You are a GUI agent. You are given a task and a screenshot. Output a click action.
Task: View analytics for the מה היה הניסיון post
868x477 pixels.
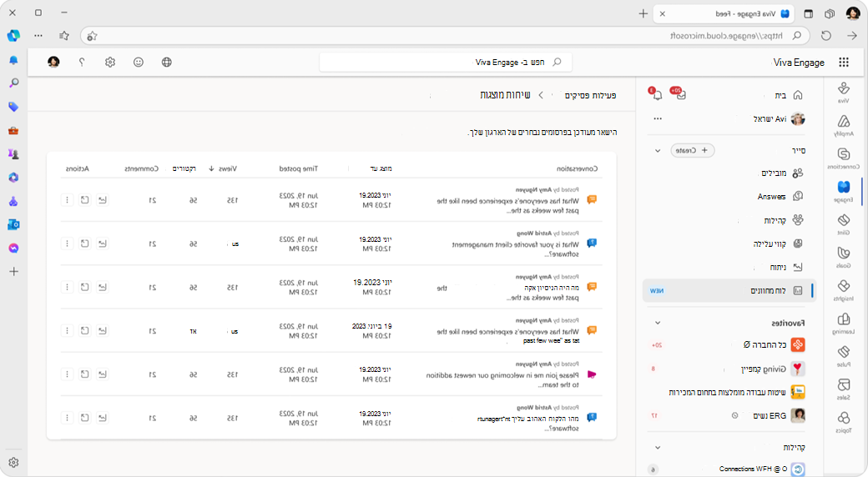tap(103, 287)
